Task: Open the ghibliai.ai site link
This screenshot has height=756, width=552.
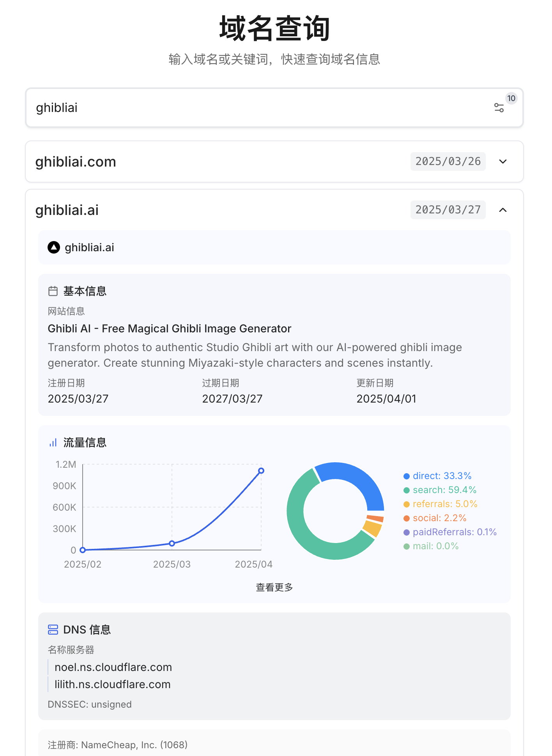Action: point(89,247)
